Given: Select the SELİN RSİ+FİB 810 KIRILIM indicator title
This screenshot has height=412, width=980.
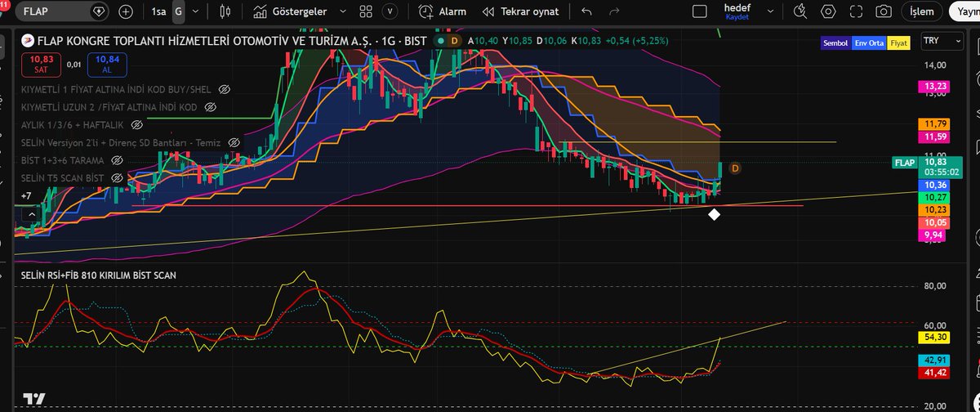Looking at the screenshot, I should pyautogui.click(x=99, y=275).
